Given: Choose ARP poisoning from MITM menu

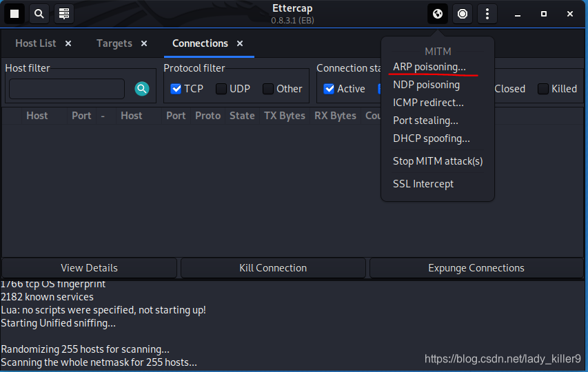Looking at the screenshot, I should [x=429, y=67].
